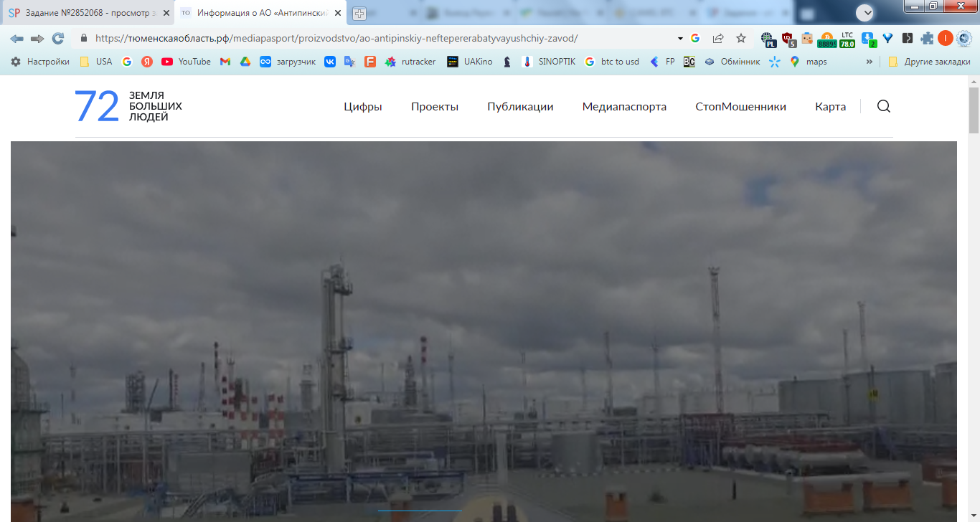Open the uBlock Origin shield extension
980x522 pixels.
[x=788, y=39]
